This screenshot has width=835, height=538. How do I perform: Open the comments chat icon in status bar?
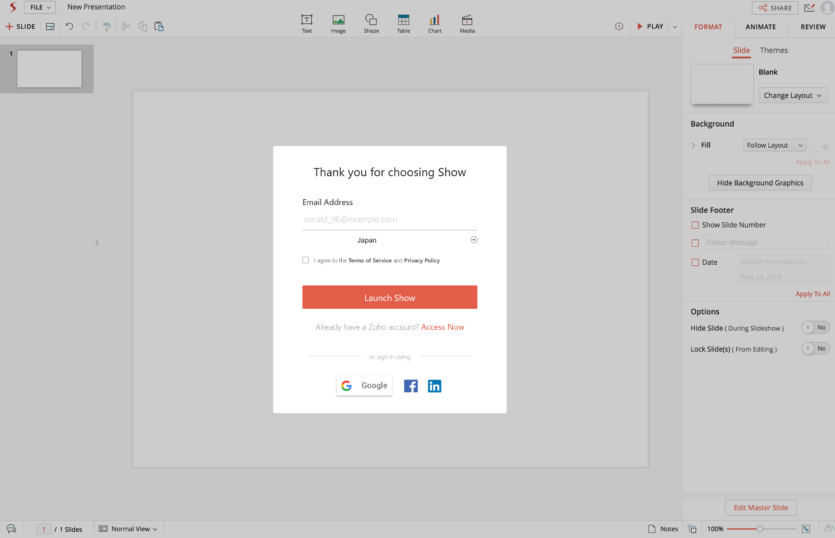[x=11, y=529]
